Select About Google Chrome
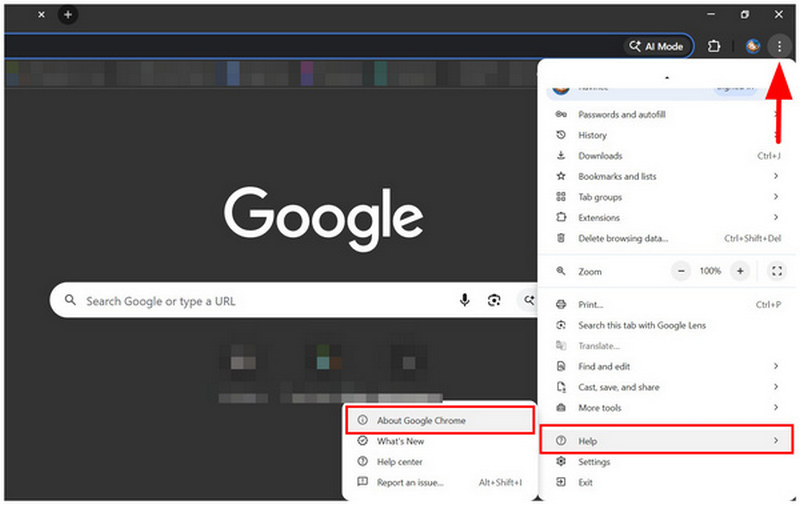This screenshot has width=800, height=505. [440, 420]
